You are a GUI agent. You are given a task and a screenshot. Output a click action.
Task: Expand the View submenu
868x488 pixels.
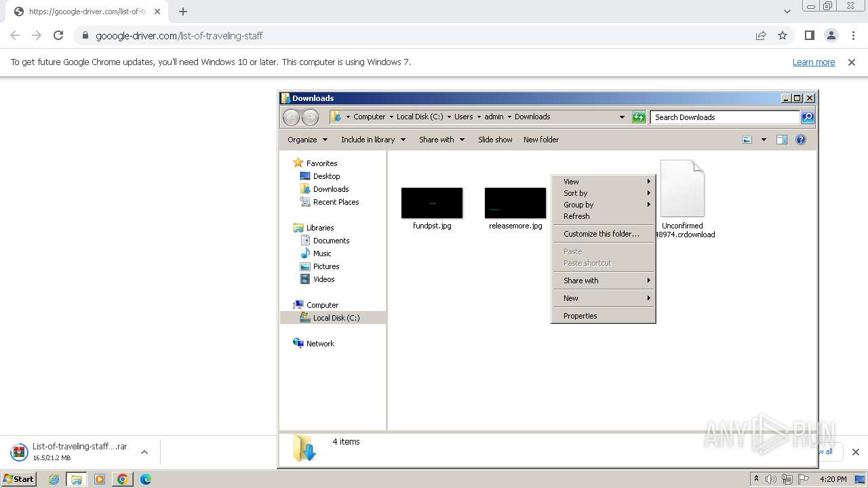pyautogui.click(x=604, y=182)
